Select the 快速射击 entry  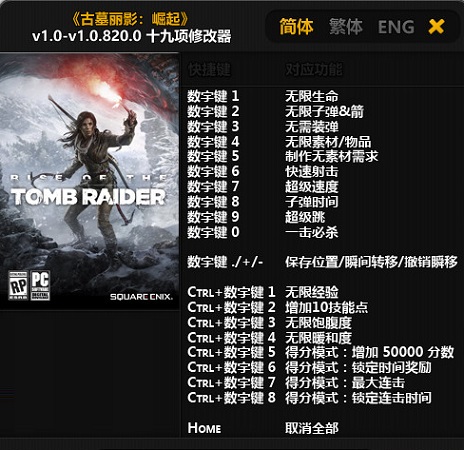(312, 171)
